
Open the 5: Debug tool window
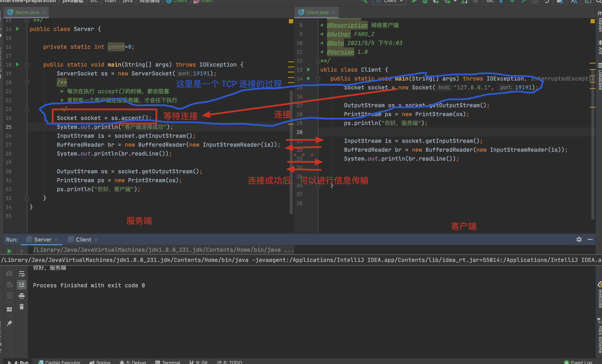(133, 362)
